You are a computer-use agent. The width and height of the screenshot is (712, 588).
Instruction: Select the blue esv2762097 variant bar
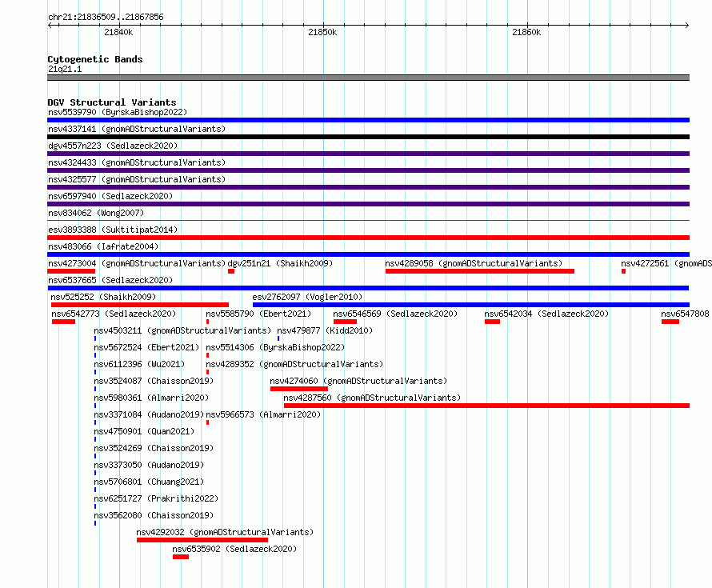point(471,305)
